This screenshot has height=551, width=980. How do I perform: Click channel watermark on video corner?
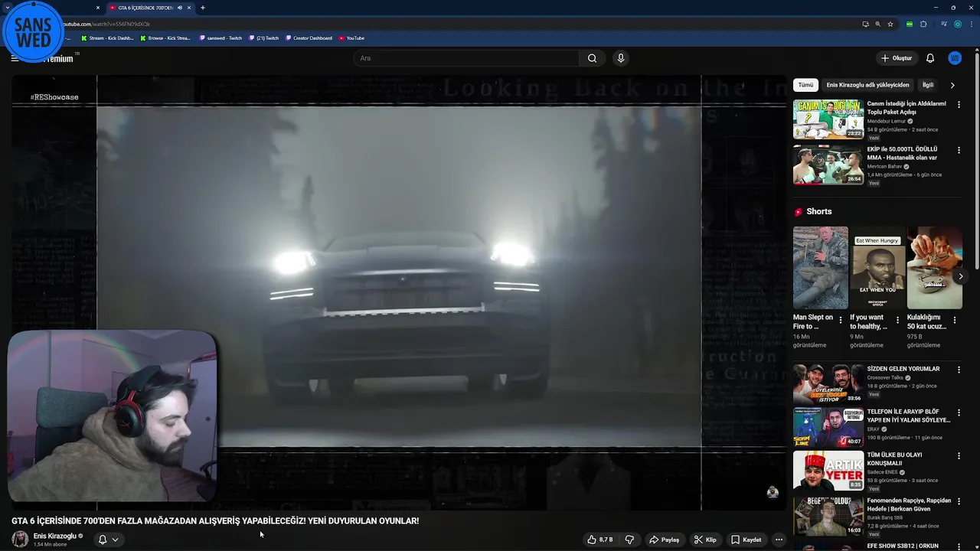pos(773,492)
